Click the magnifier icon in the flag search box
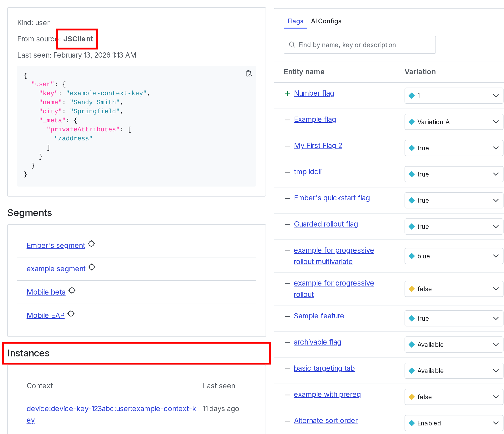504x434 pixels. pos(292,45)
